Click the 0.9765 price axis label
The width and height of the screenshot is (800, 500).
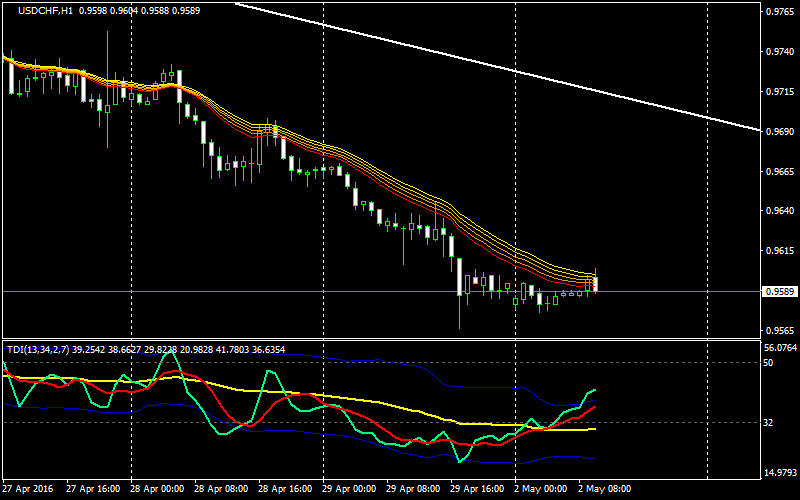click(x=778, y=12)
